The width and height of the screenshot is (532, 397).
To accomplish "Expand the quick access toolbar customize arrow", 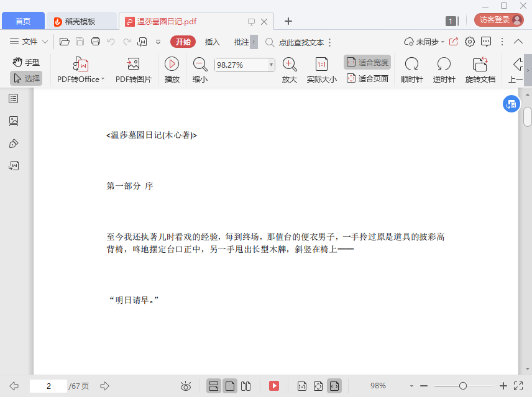I will (158, 42).
